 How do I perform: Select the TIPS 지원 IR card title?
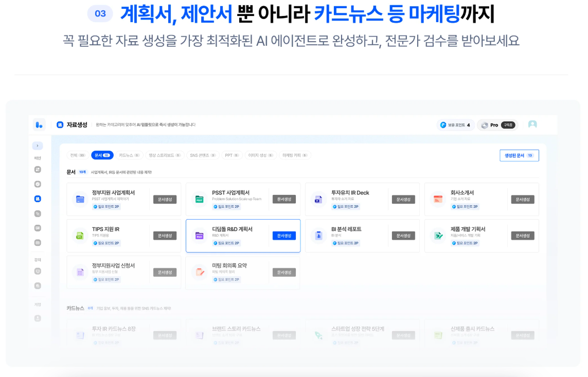pyautogui.click(x=106, y=229)
